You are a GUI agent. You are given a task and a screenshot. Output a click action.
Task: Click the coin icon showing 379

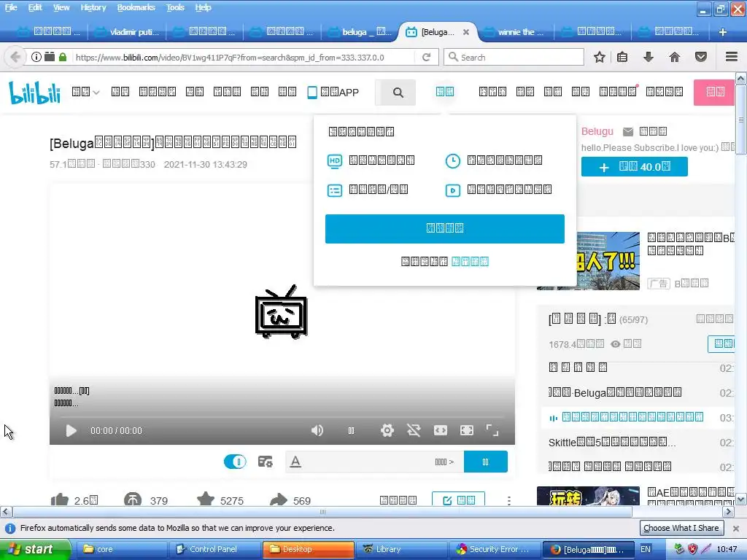[x=133, y=500]
